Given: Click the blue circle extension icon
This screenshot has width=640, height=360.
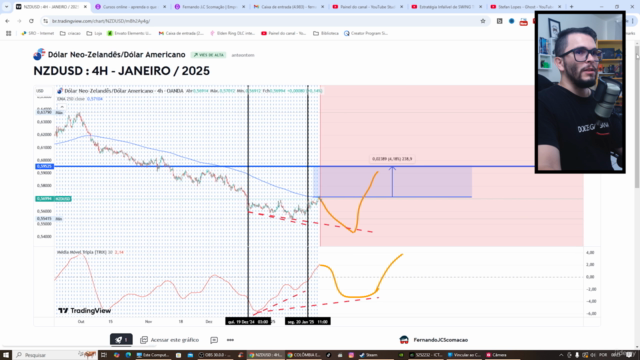Looking at the screenshot, I should click(511, 21).
